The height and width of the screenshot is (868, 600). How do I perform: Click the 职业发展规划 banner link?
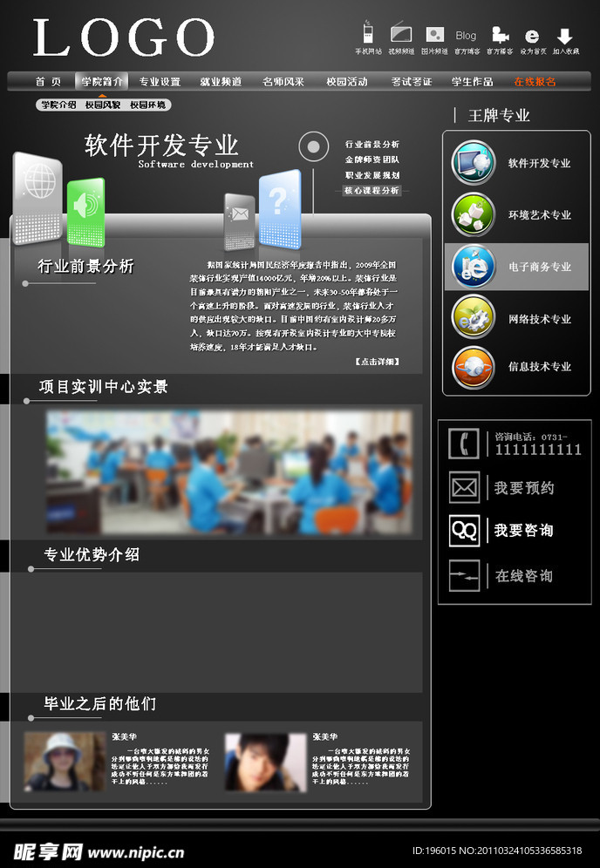(x=372, y=175)
